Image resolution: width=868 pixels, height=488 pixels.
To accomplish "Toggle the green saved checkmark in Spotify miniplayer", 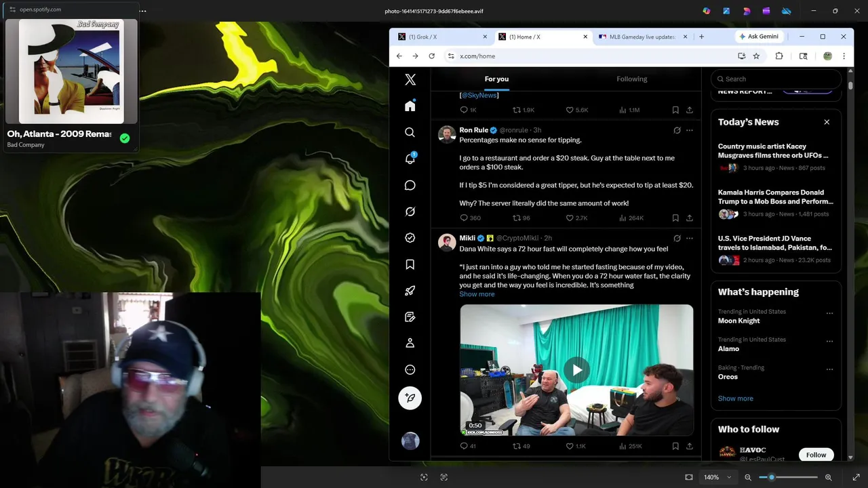I will (124, 138).
